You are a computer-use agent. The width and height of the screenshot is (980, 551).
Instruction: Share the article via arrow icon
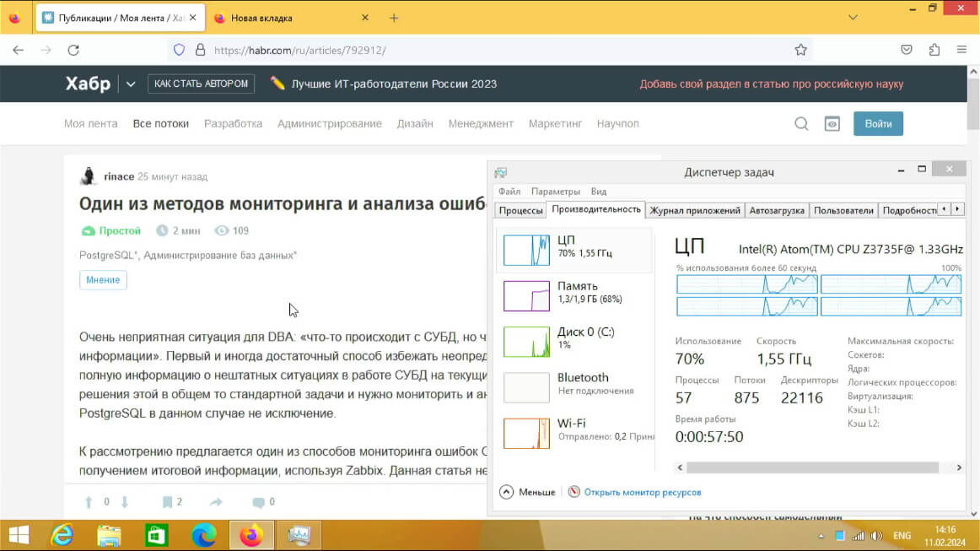[216, 501]
